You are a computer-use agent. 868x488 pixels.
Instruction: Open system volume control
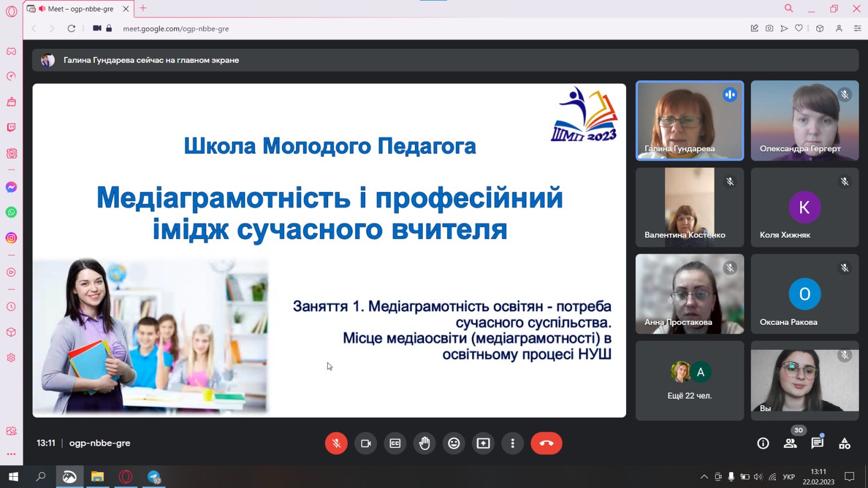pos(758,477)
